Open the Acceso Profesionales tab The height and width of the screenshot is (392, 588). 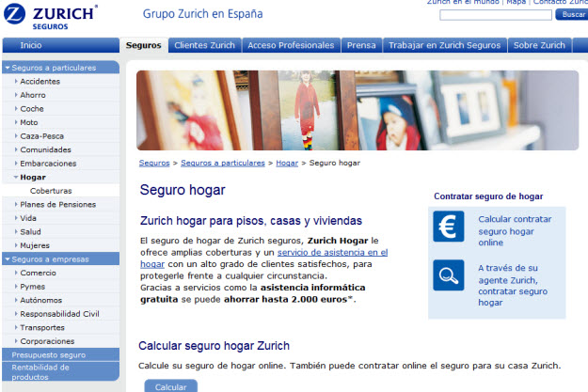click(x=291, y=45)
